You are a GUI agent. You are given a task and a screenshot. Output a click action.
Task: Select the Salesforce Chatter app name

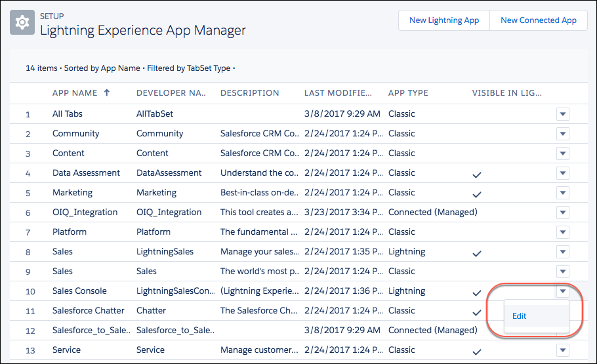pyautogui.click(x=89, y=311)
